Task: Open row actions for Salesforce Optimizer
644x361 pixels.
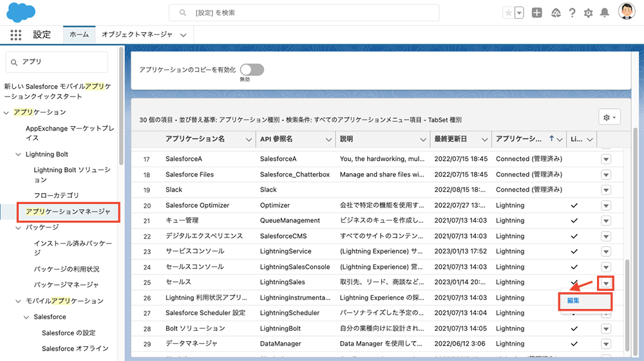Action: pyautogui.click(x=606, y=205)
